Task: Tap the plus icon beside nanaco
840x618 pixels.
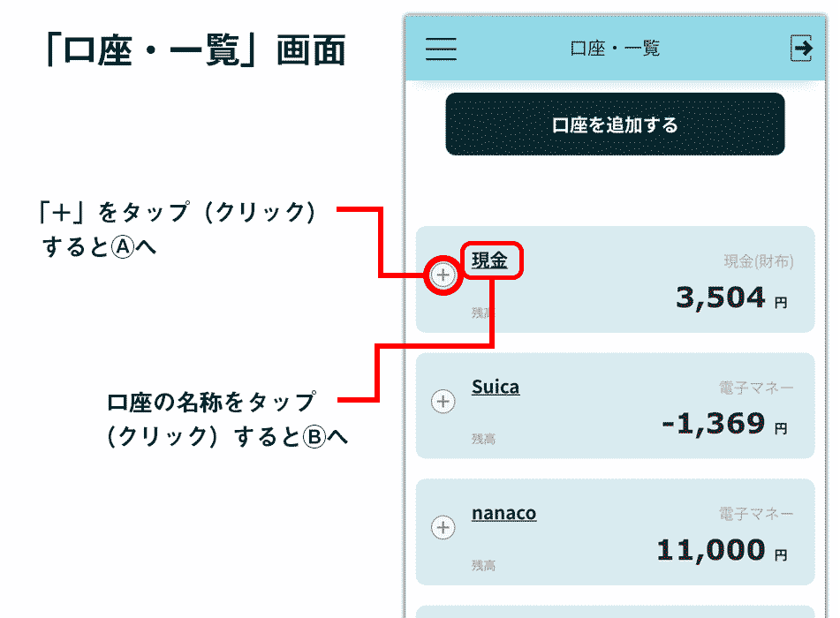Action: (443, 527)
